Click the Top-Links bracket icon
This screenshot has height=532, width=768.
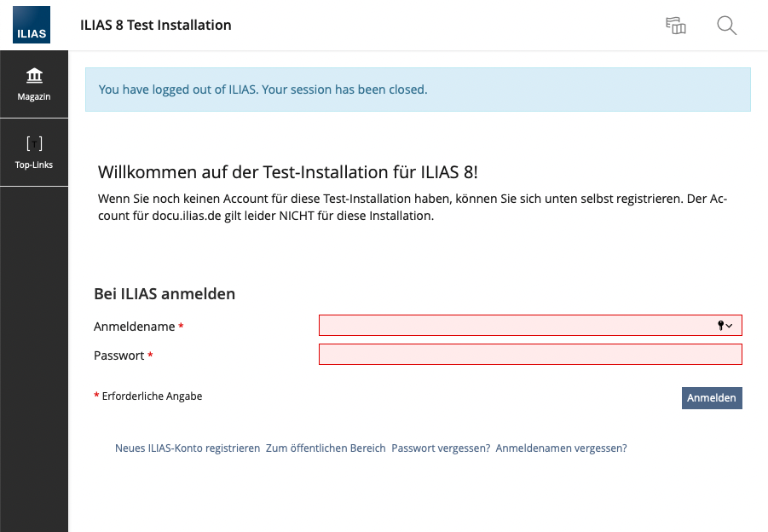tap(34, 143)
